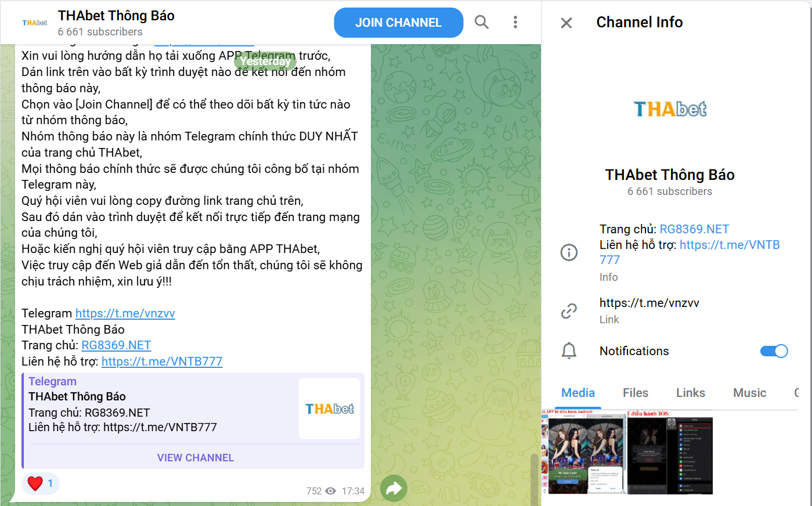Open the RG8369.NET link in the message
This screenshot has width=812, height=506.
click(116, 345)
